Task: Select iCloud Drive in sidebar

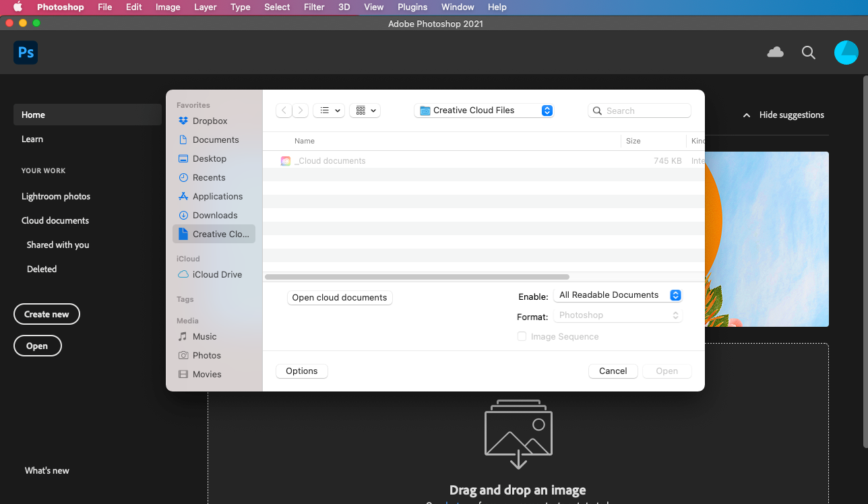Action: (214, 275)
